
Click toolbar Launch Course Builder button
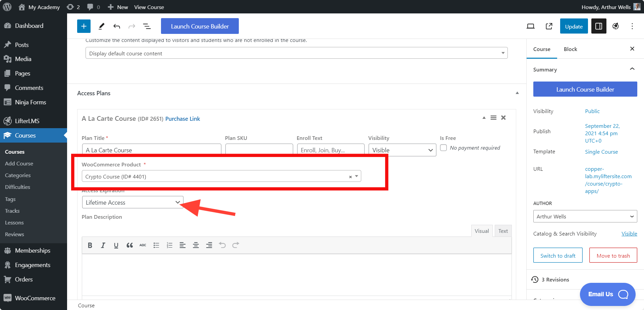pyautogui.click(x=200, y=26)
